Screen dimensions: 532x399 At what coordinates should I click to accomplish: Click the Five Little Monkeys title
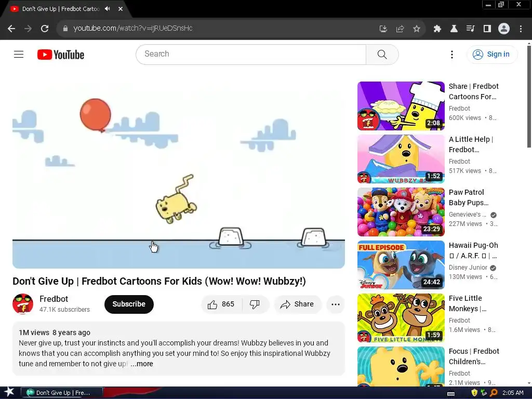[468, 303]
